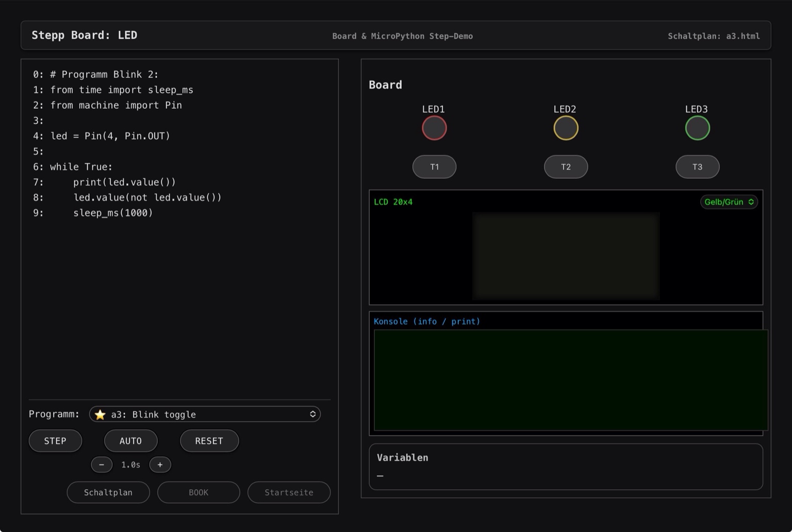The width and height of the screenshot is (792, 532).
Task: Open 'Schaltplan: a3.html' in the header
Action: [714, 36]
